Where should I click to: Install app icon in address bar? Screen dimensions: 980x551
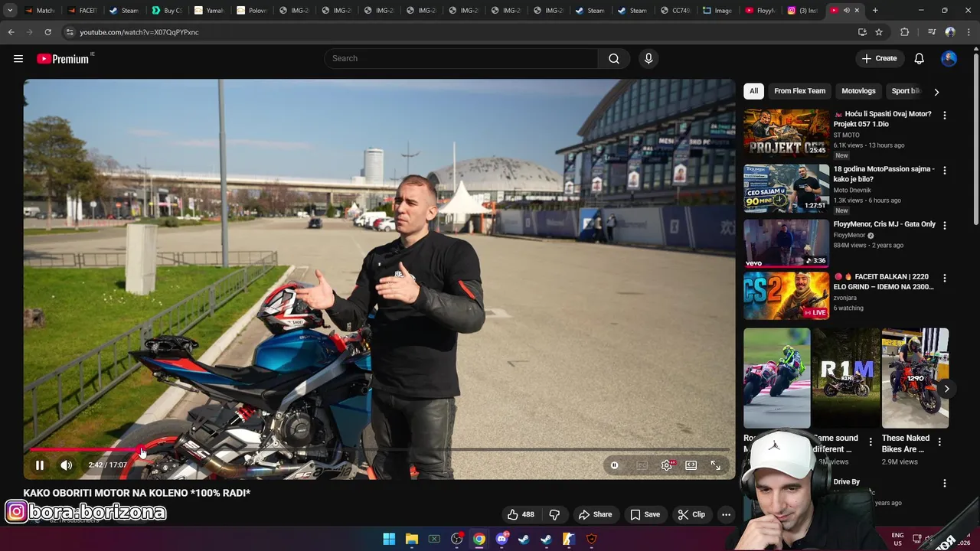coord(862,32)
